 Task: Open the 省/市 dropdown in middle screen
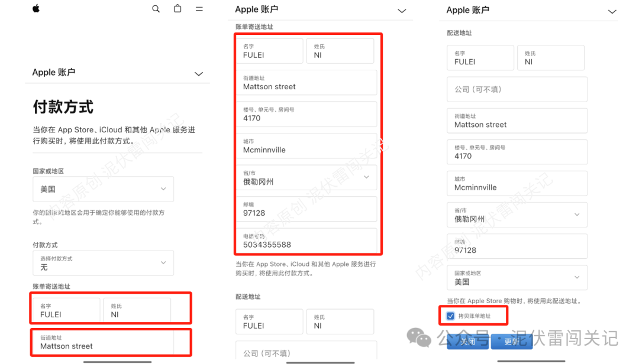coord(306,177)
